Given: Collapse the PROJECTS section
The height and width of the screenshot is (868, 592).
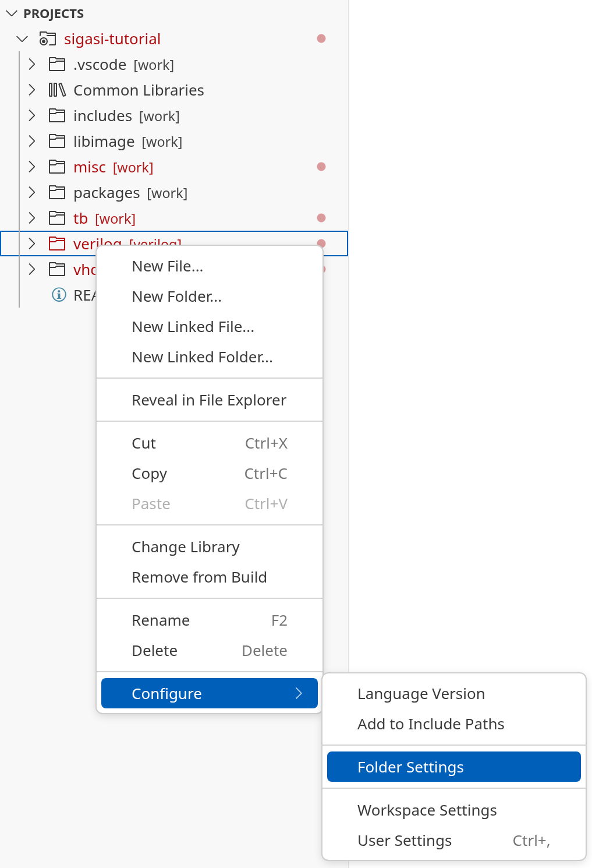Looking at the screenshot, I should point(12,13).
